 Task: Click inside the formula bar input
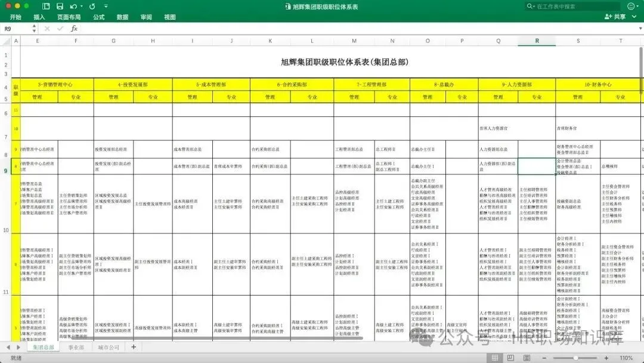click(357, 29)
